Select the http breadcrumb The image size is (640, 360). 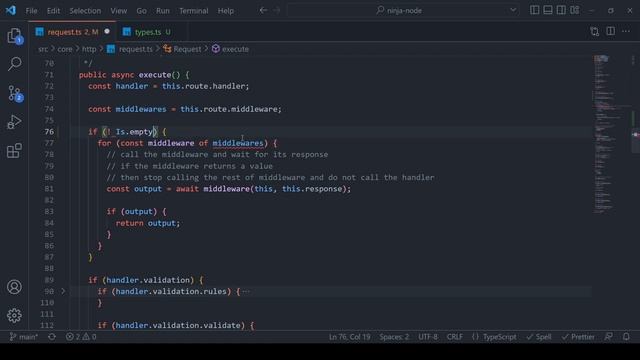(89, 49)
